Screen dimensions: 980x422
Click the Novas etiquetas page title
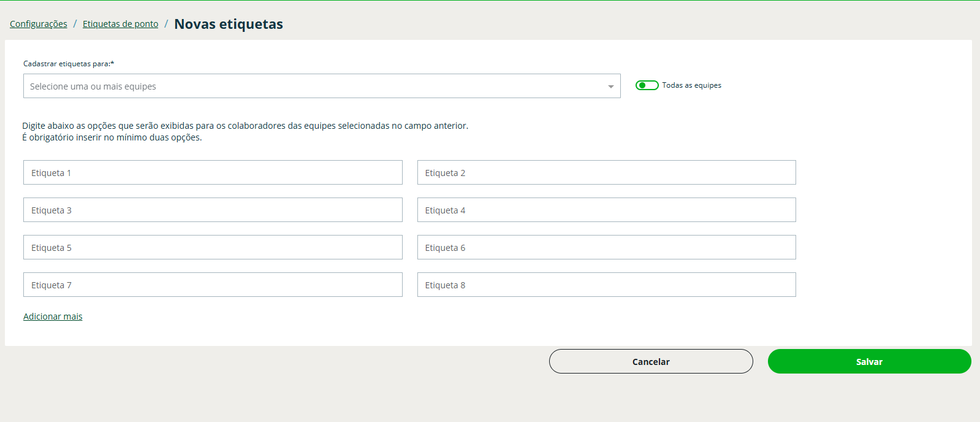(229, 24)
